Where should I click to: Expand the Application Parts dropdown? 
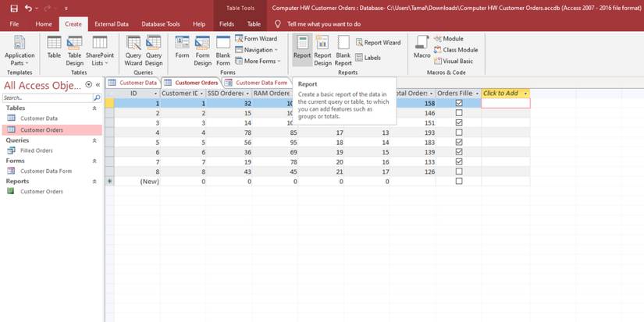20,59
